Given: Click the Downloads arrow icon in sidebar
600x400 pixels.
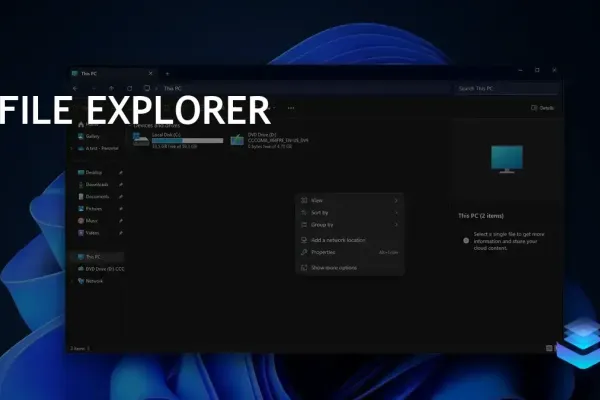Looking at the screenshot, I should pos(81,185).
